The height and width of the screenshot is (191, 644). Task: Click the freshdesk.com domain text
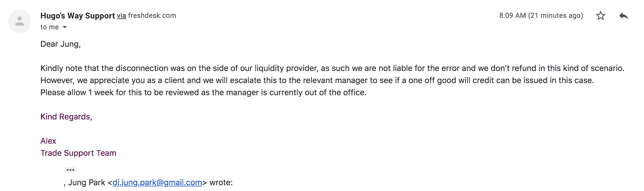coord(152,16)
